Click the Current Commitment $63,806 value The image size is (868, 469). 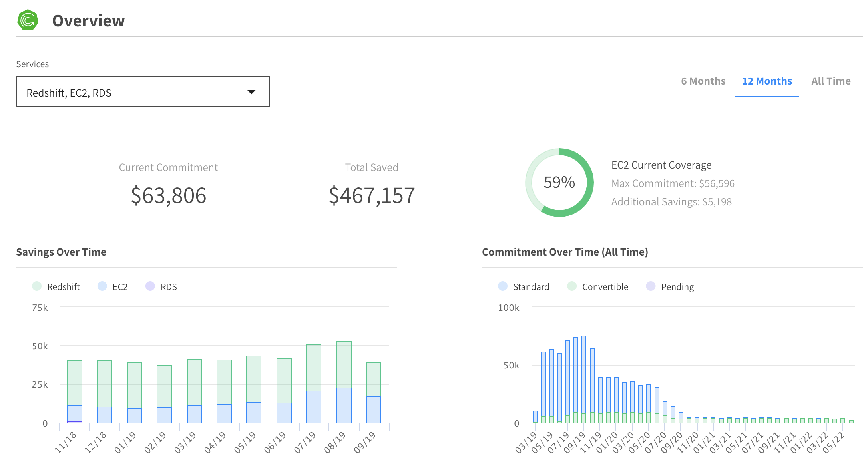(x=168, y=195)
